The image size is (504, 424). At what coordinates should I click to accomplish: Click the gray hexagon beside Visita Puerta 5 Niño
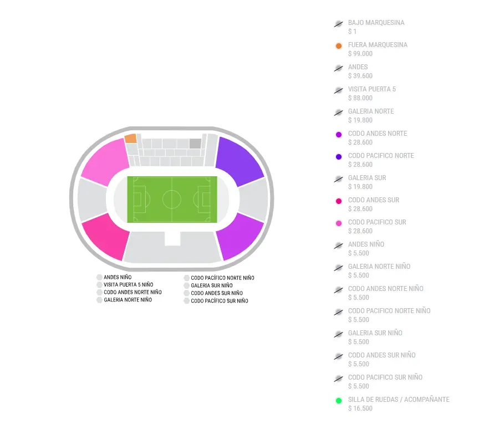tap(99, 285)
